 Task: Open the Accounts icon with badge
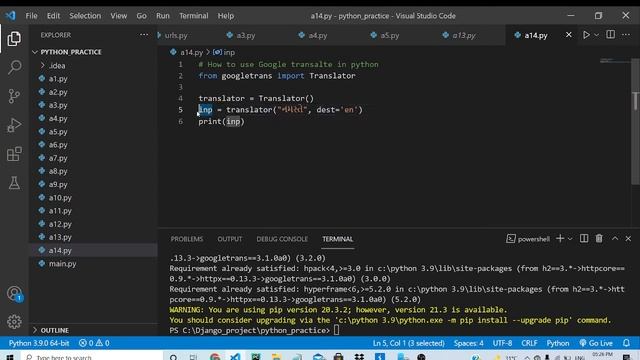pos(14,293)
